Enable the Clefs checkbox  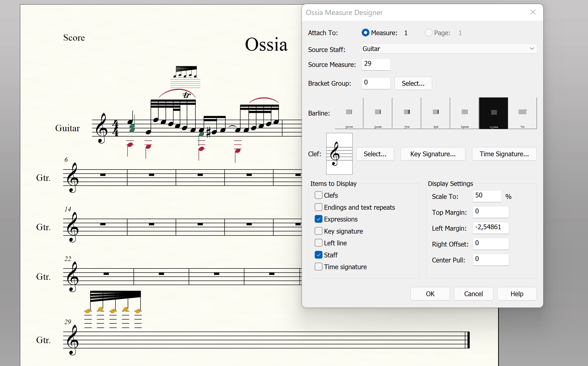tap(318, 195)
